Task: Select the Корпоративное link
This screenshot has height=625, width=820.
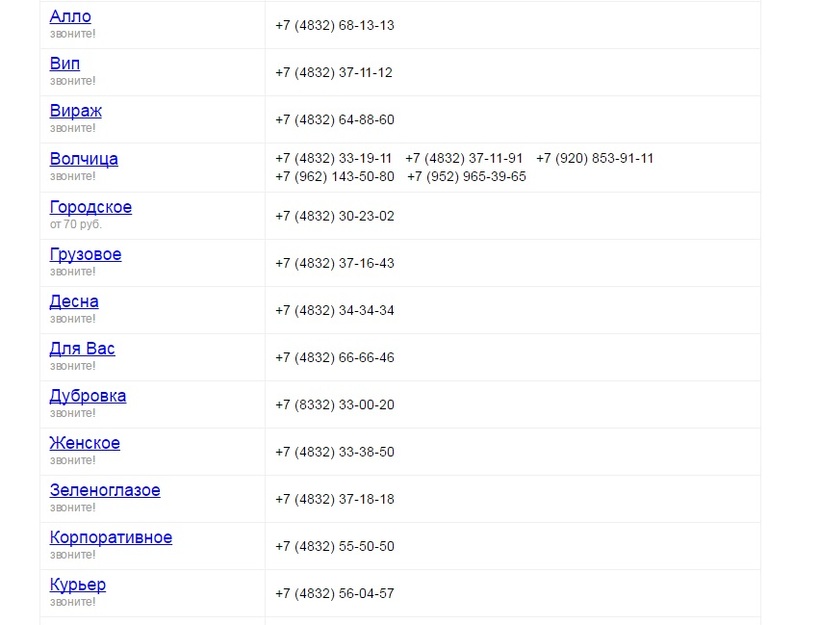Action: [111, 538]
